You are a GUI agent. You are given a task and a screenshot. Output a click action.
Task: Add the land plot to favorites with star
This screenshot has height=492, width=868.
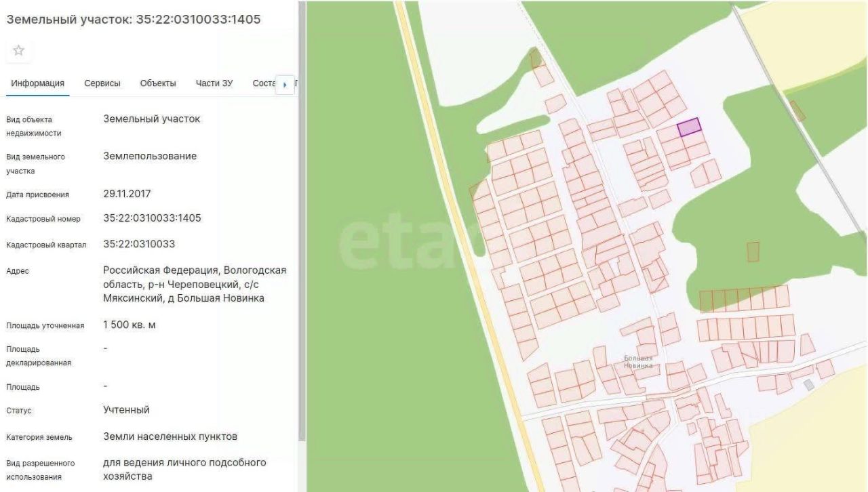pos(19,50)
